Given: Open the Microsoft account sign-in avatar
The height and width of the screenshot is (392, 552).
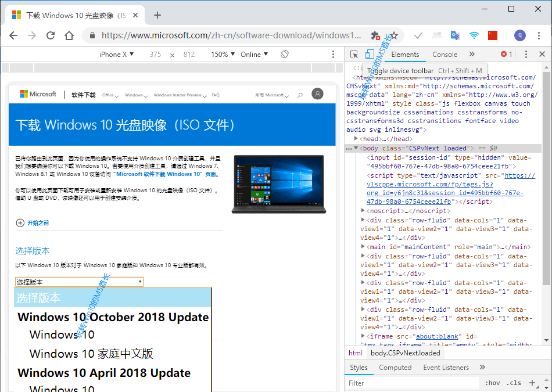Looking at the screenshot, I should click(x=317, y=94).
